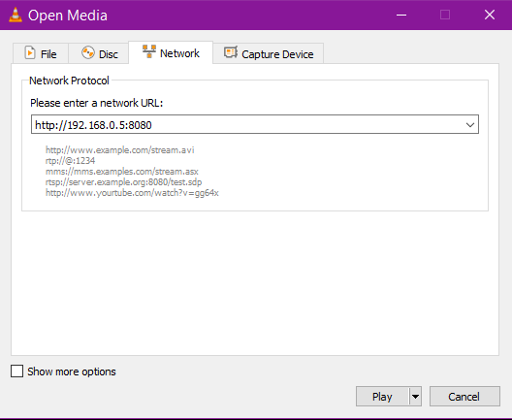Click the Disc tab's disc icon

tap(88, 53)
